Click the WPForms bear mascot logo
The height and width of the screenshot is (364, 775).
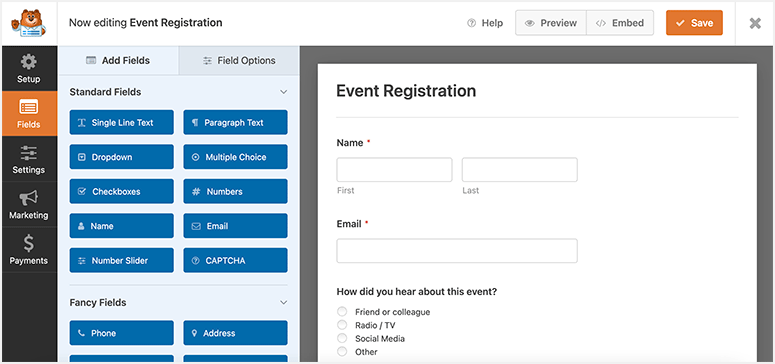pyautogui.click(x=29, y=23)
